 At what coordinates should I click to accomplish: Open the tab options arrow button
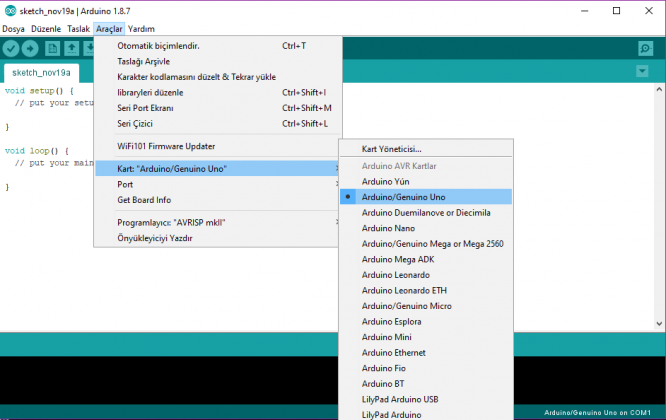643,71
